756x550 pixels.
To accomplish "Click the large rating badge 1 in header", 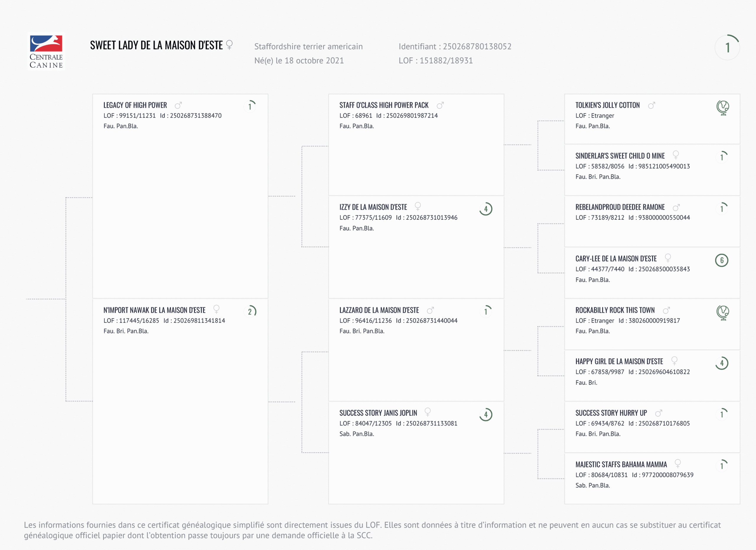I will pos(727,48).
